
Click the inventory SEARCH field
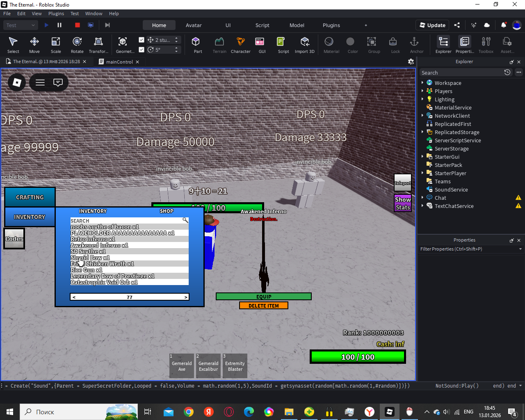[129, 221]
